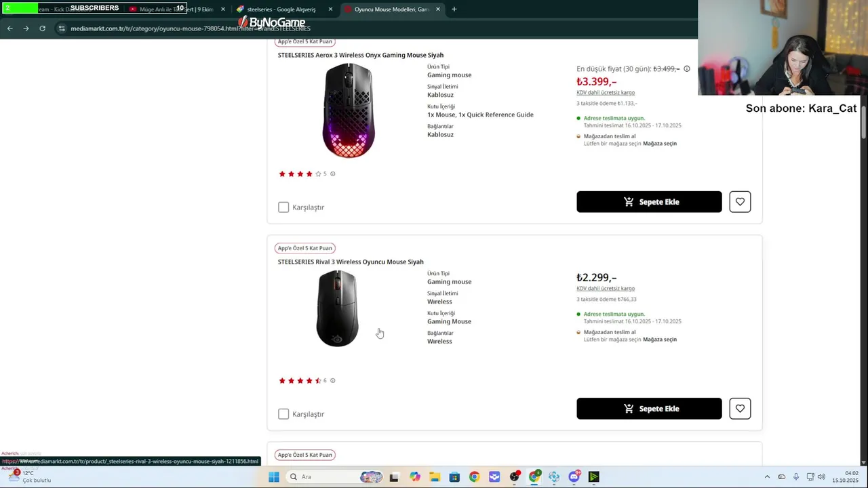Open the volume tray icon
The height and width of the screenshot is (488, 868).
pos(822,477)
